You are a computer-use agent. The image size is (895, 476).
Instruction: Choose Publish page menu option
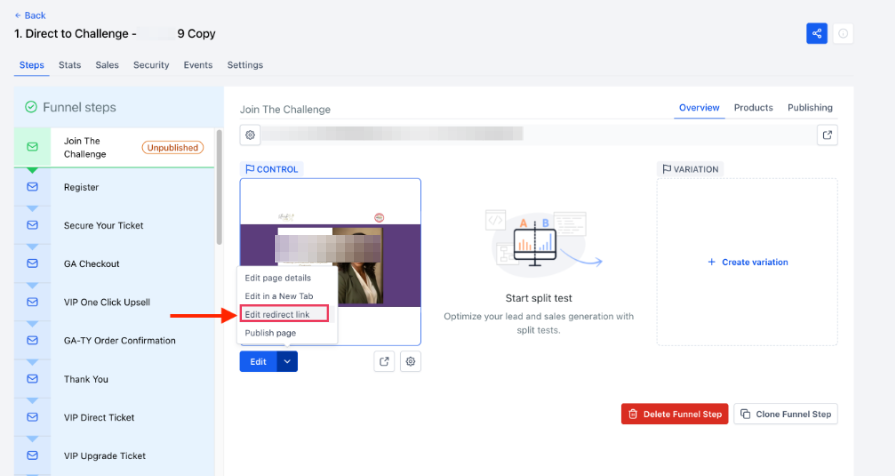271,333
